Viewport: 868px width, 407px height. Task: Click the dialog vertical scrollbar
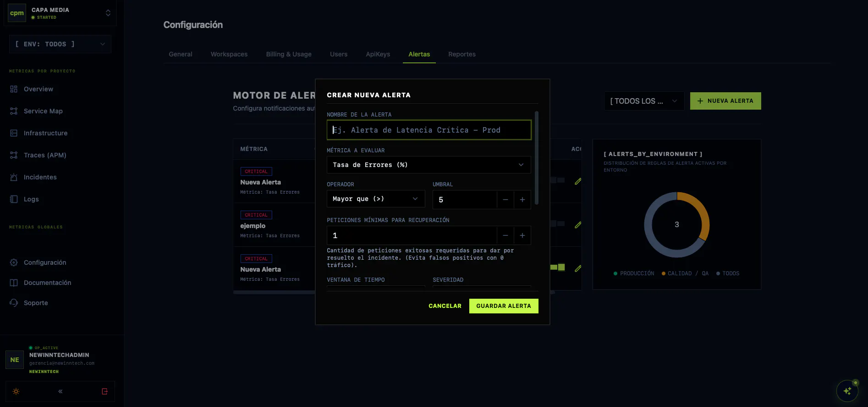[537, 157]
